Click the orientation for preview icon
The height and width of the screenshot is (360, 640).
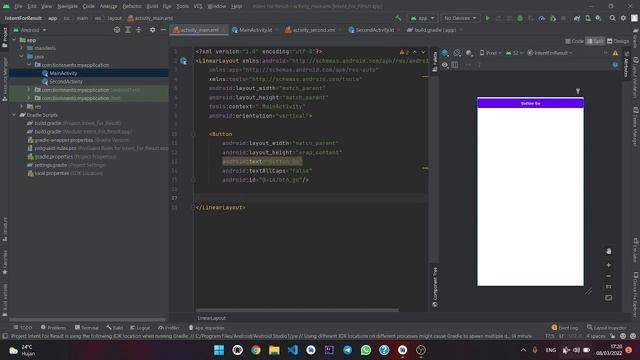[458, 53]
